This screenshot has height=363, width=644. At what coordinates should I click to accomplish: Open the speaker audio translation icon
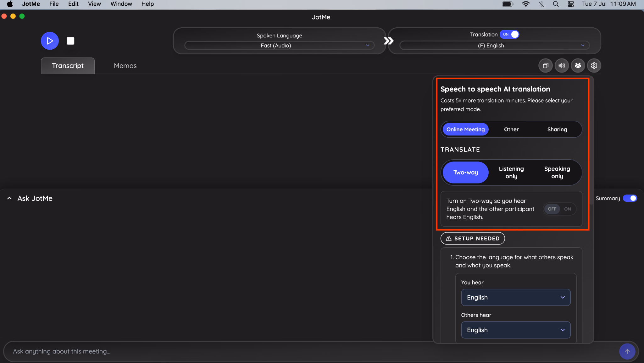(x=562, y=66)
